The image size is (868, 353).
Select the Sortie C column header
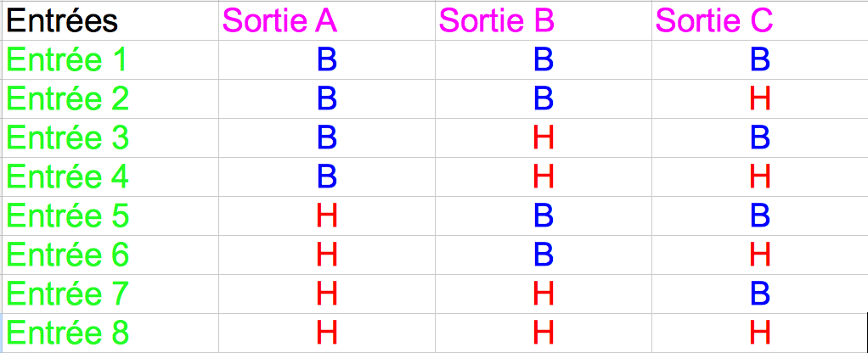713,21
